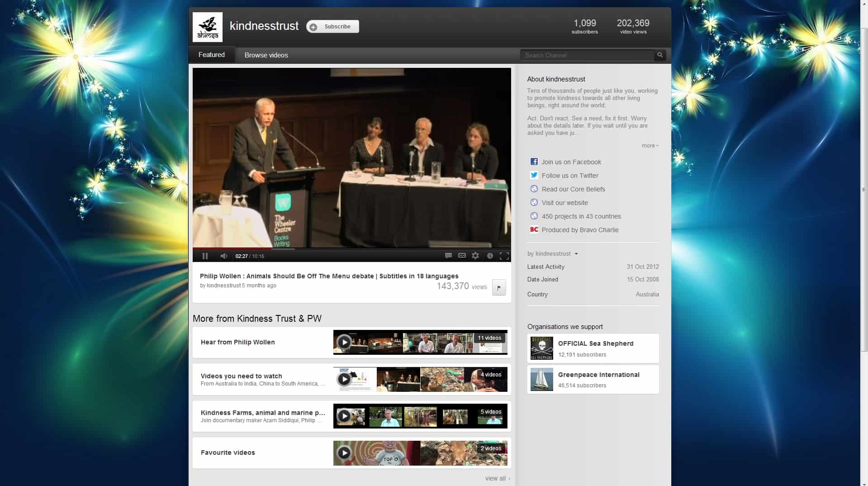Click the 4 videos thumbnail strip
The width and height of the screenshot is (868, 486).
pos(420,379)
